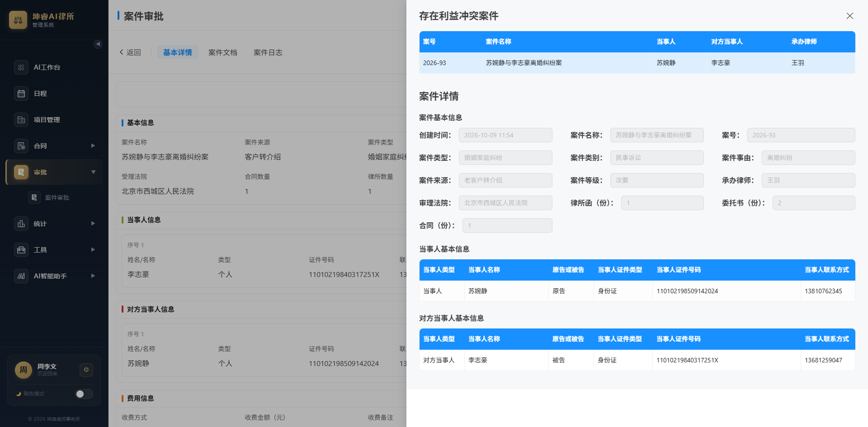
Task: Click the 坤睿AI律所 logo icon
Action: [x=18, y=20]
